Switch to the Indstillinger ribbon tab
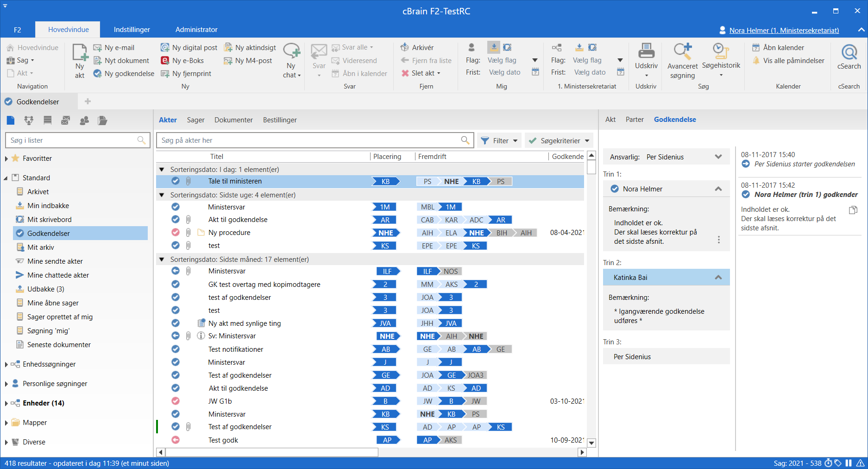The width and height of the screenshot is (868, 469). click(x=132, y=30)
